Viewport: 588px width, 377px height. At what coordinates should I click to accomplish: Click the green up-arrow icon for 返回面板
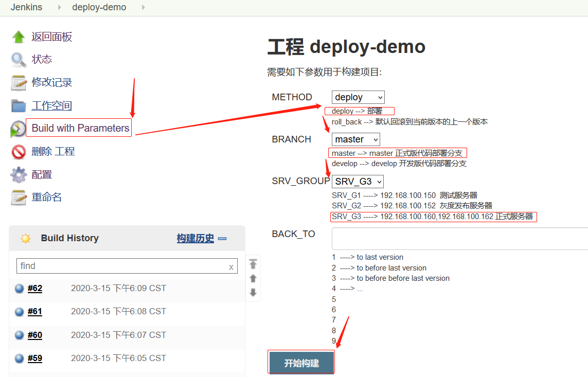(19, 37)
